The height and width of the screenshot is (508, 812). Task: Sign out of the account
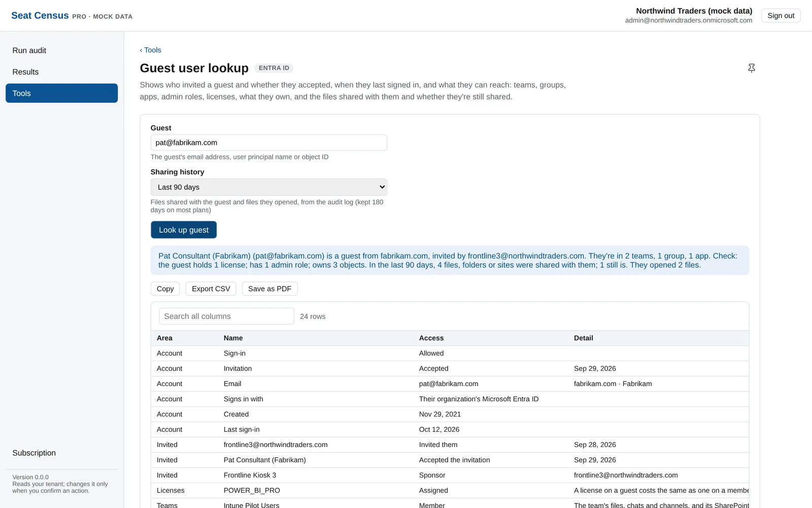(x=781, y=15)
